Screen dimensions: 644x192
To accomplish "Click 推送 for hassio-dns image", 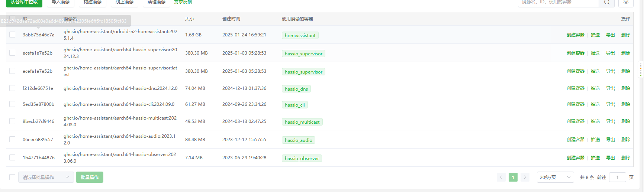I will coord(595,88).
